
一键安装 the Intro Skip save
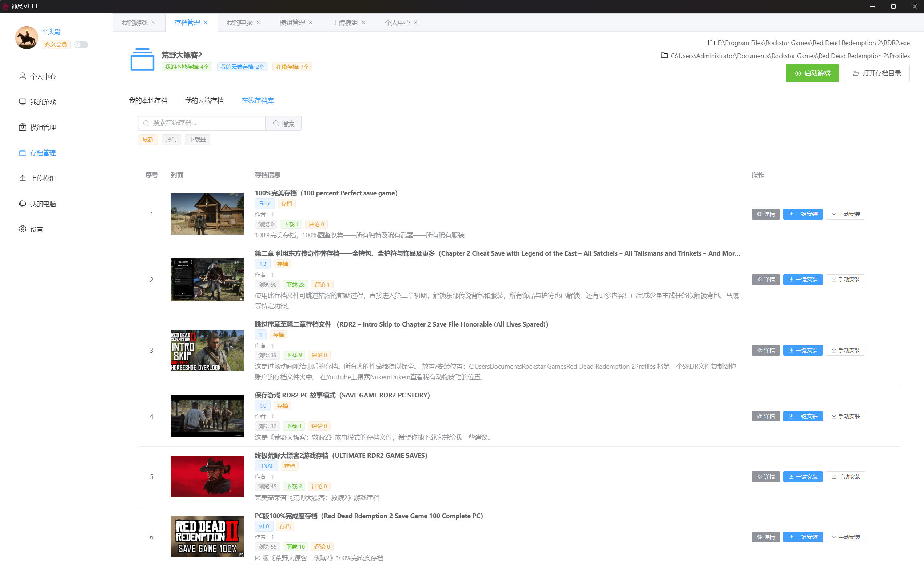(803, 351)
